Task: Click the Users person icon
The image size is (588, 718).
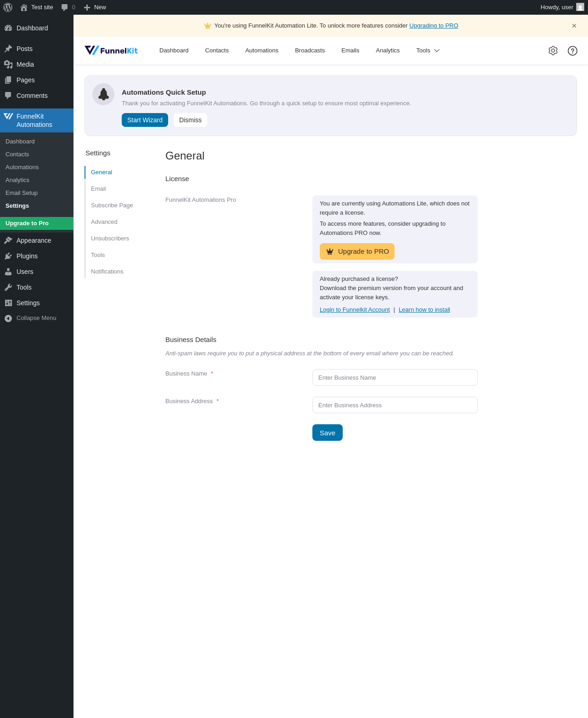Action: [x=8, y=272]
